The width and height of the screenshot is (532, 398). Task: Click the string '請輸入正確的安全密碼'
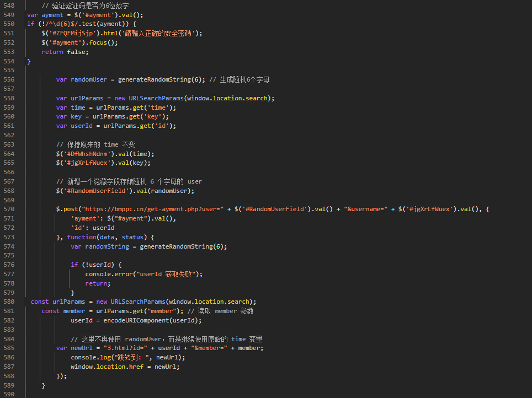pyautogui.click(x=158, y=33)
